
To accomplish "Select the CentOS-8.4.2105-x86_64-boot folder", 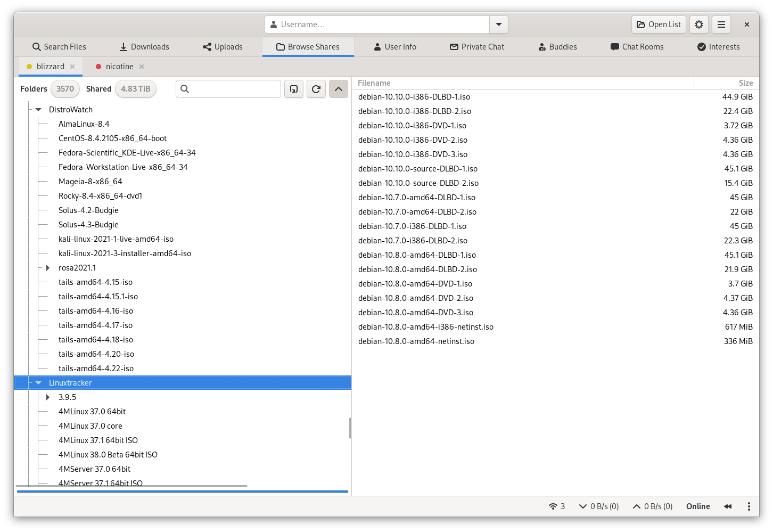I will 112,138.
